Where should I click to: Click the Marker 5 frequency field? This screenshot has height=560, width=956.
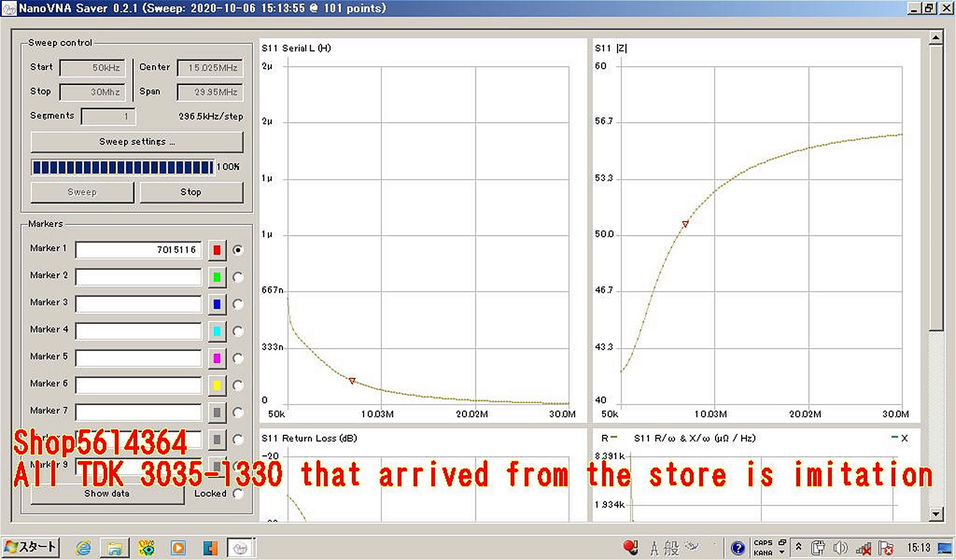138,358
